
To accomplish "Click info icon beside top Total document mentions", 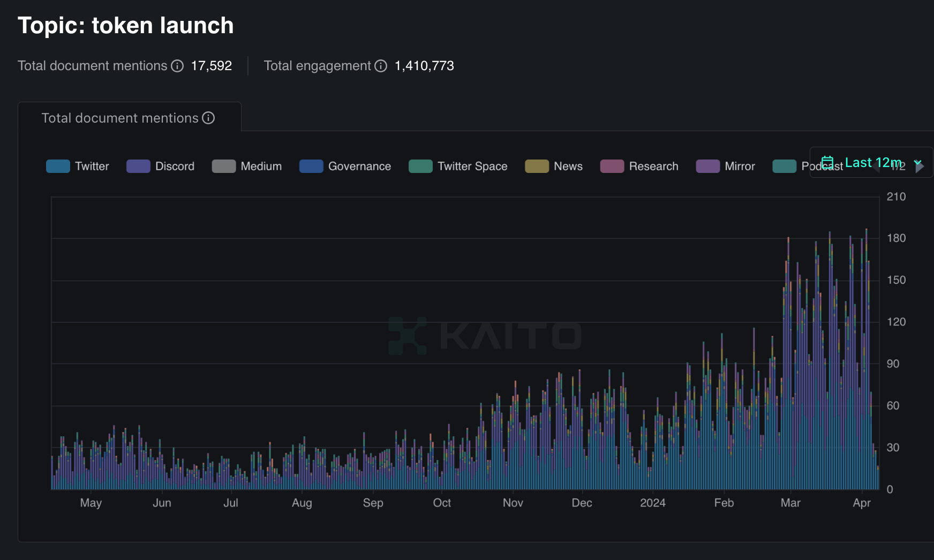I will coord(177,66).
